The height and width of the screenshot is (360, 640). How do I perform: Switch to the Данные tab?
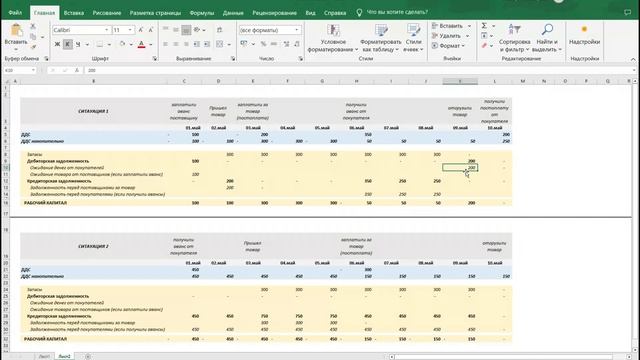[x=233, y=13]
